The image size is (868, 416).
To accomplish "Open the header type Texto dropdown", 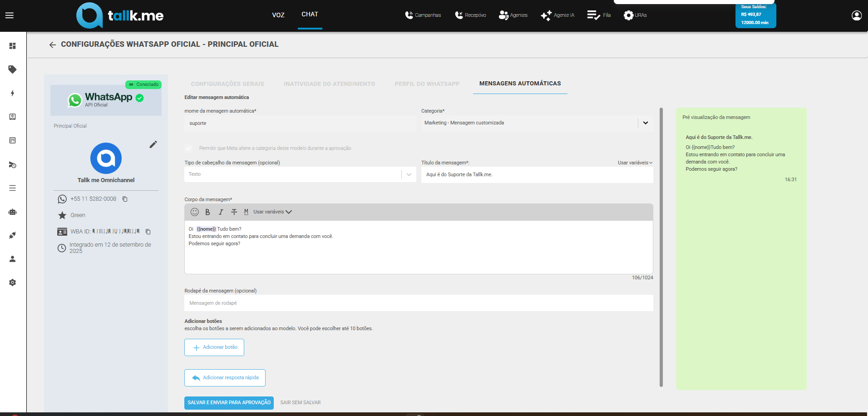I will (409, 174).
